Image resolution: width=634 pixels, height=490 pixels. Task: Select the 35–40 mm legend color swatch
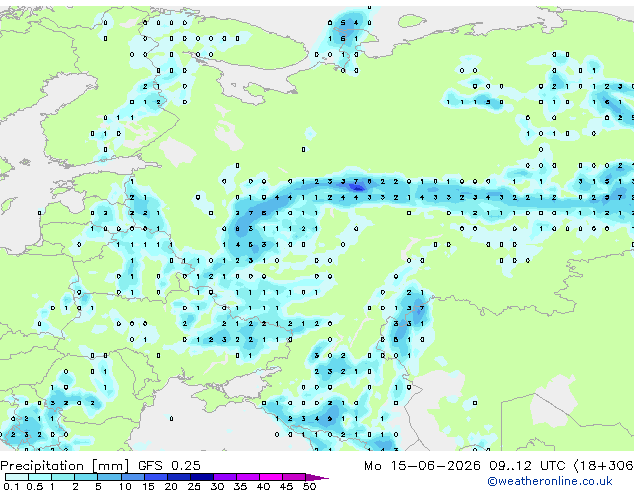click(248, 477)
